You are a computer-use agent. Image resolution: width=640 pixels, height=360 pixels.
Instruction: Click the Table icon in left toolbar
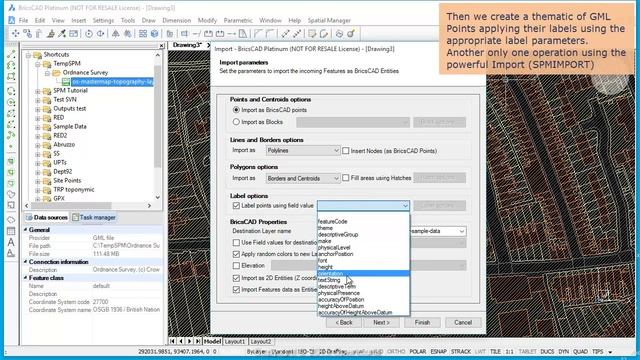click(11, 231)
